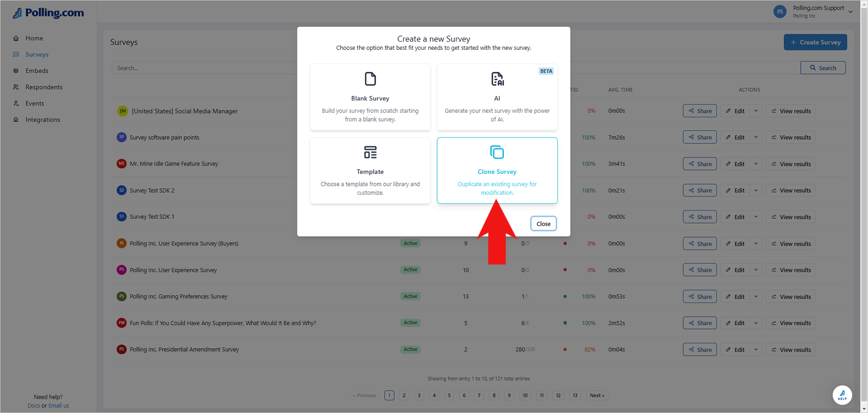Click avatar of Presidential Amendment Survey
This screenshot has height=413, width=868.
(x=121, y=349)
